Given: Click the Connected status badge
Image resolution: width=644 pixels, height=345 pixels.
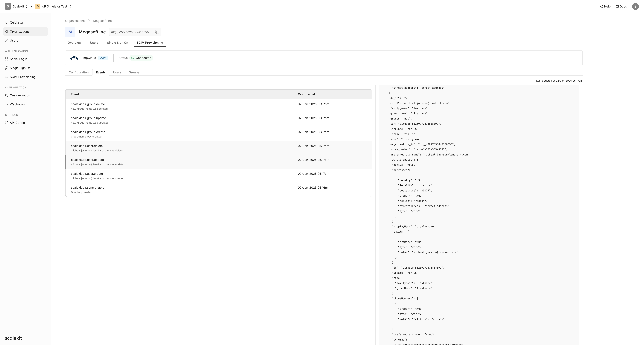Looking at the screenshot, I should click(x=141, y=58).
